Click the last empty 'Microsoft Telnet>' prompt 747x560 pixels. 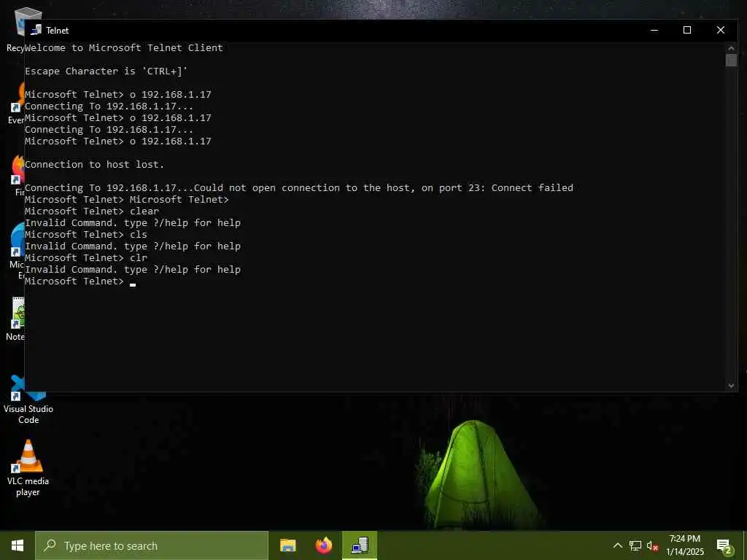tap(74, 281)
